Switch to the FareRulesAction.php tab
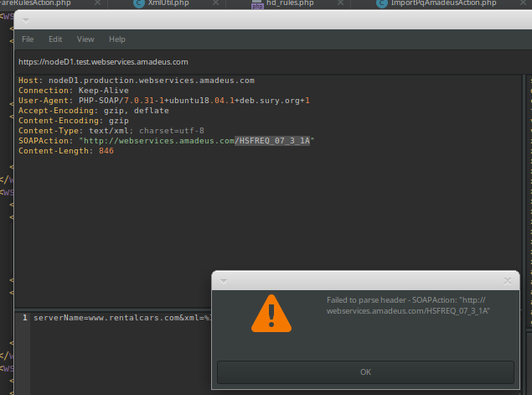Viewport: 532px width, 395px height. coord(35,3)
